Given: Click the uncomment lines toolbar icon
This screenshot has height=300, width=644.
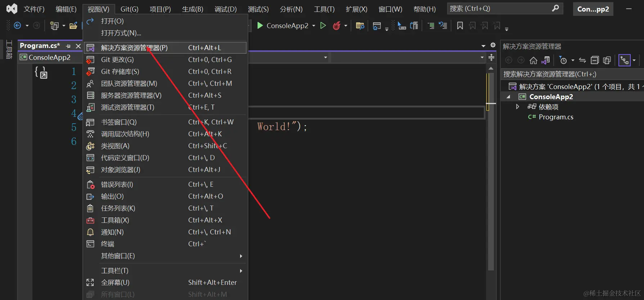Looking at the screenshot, I should click(443, 26).
